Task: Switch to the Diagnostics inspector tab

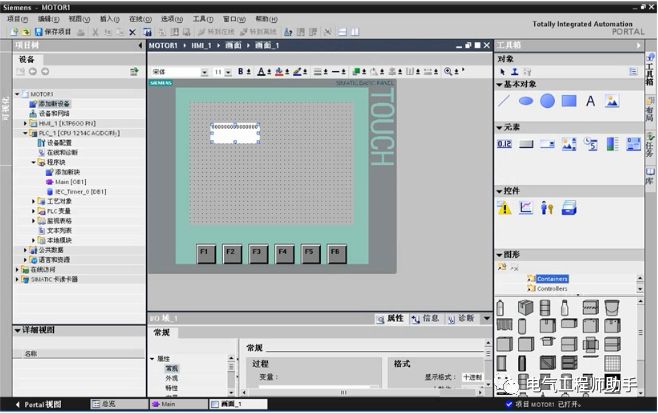Action: [x=461, y=319]
